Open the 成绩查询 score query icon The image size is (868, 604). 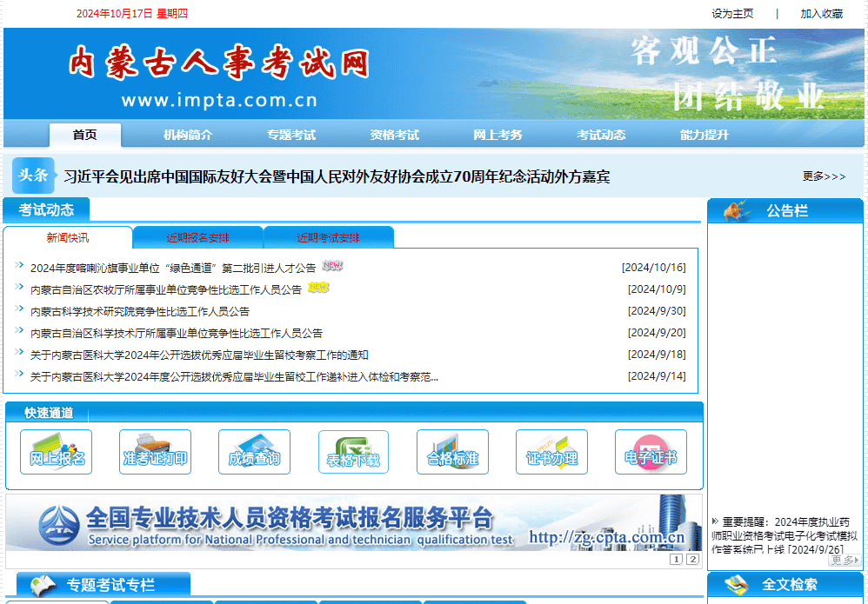(x=254, y=452)
